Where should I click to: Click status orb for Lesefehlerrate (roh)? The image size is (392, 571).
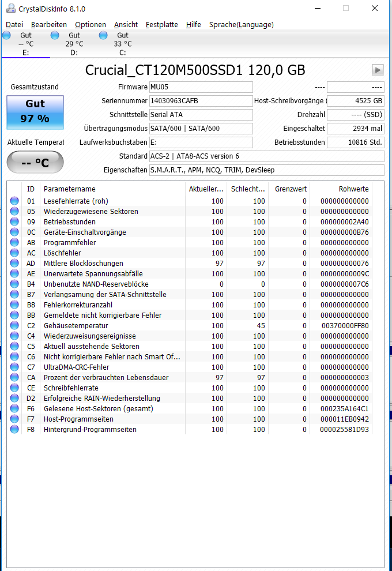14,201
